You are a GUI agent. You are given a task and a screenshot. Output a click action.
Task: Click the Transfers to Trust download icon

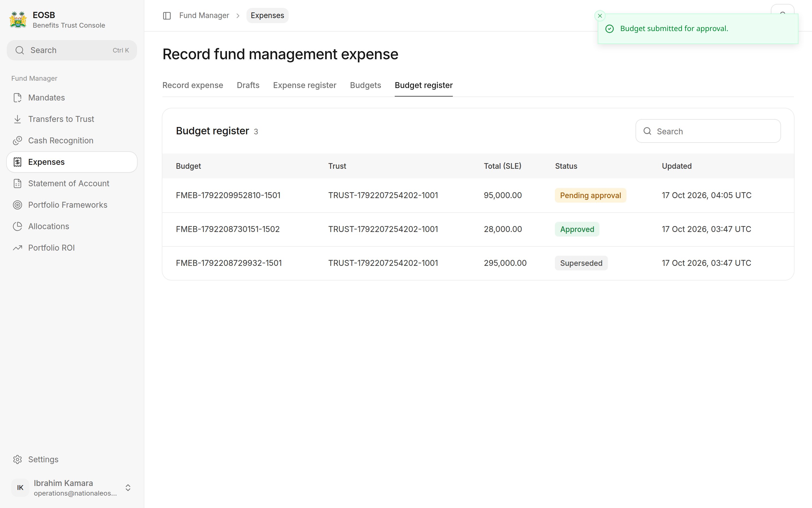pyautogui.click(x=17, y=119)
